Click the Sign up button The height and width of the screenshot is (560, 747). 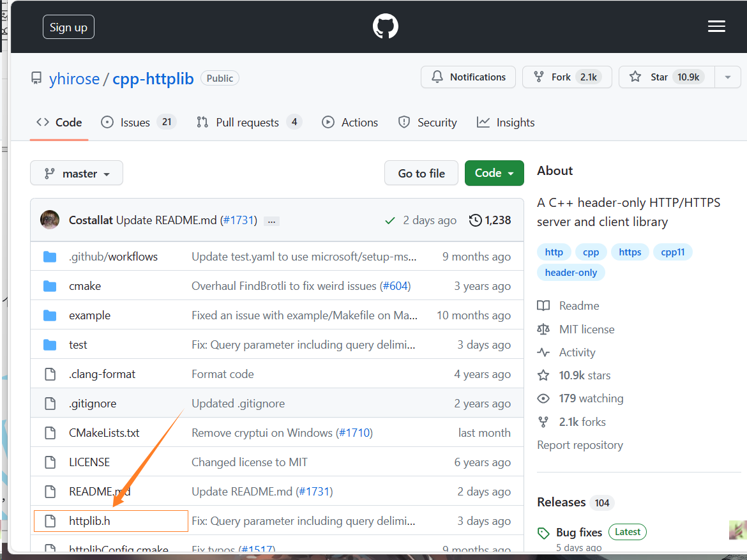click(x=68, y=27)
